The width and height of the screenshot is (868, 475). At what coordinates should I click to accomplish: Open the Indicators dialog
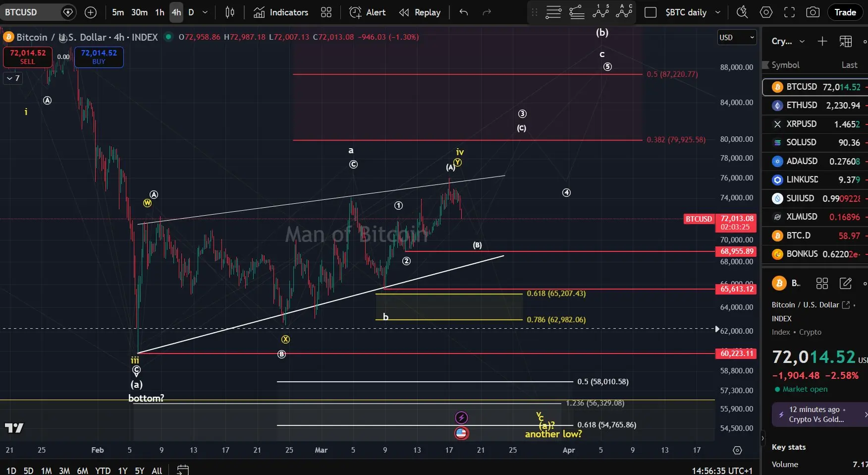click(x=281, y=12)
